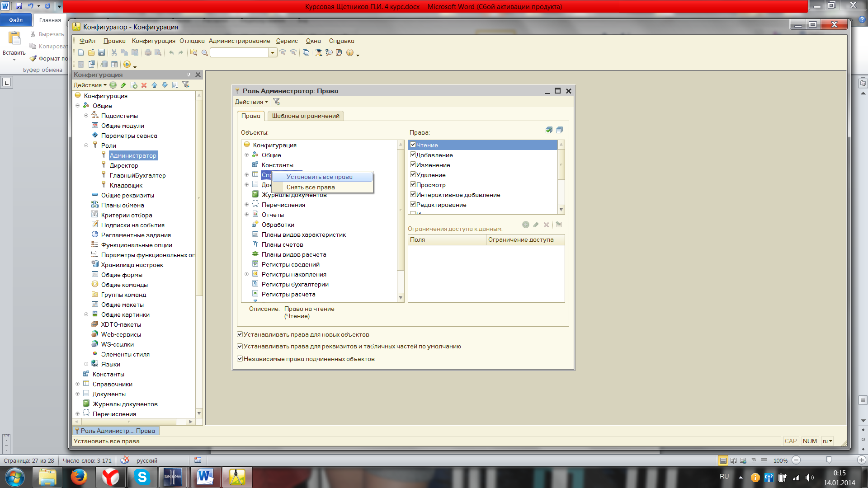Select the Директор role in the tree
Screen dimensions: 868x488
(124, 165)
